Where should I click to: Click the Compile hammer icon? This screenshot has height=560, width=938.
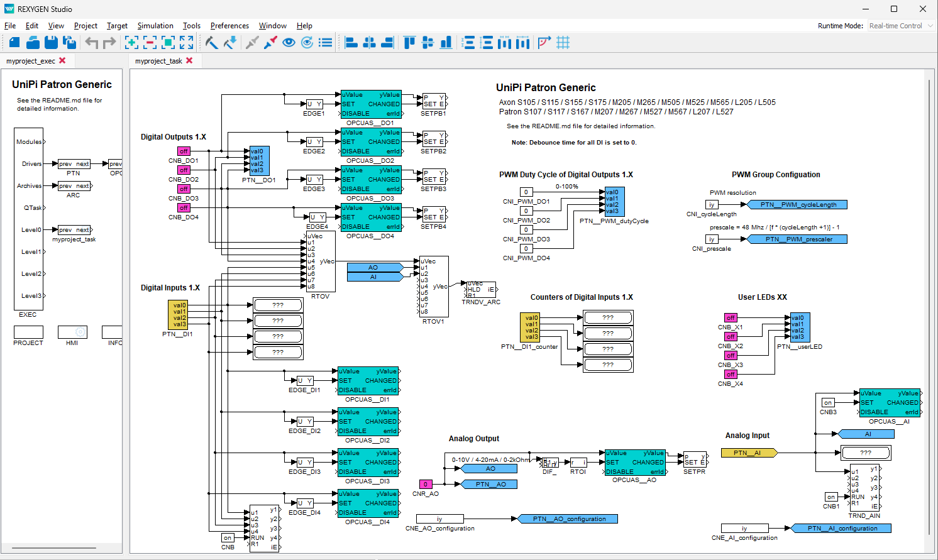tap(212, 43)
